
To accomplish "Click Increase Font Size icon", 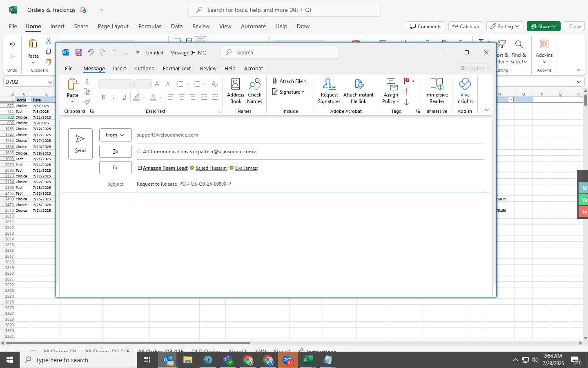I will coord(158,84).
